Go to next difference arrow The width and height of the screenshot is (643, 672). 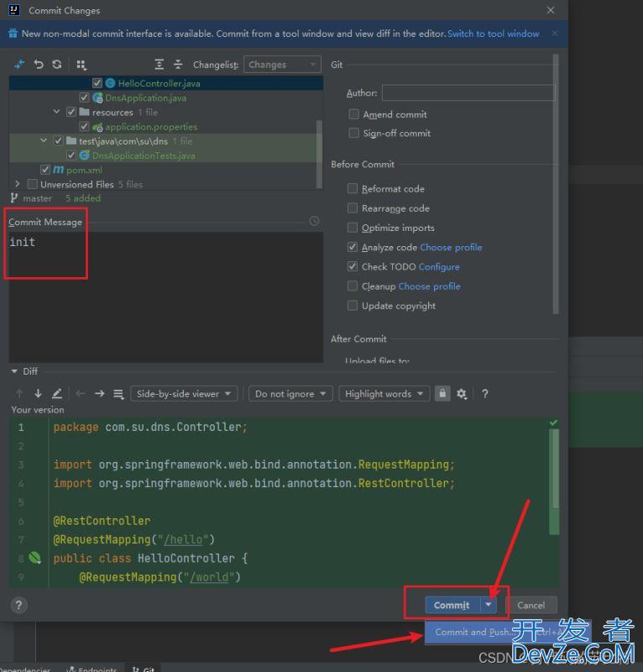click(x=38, y=393)
